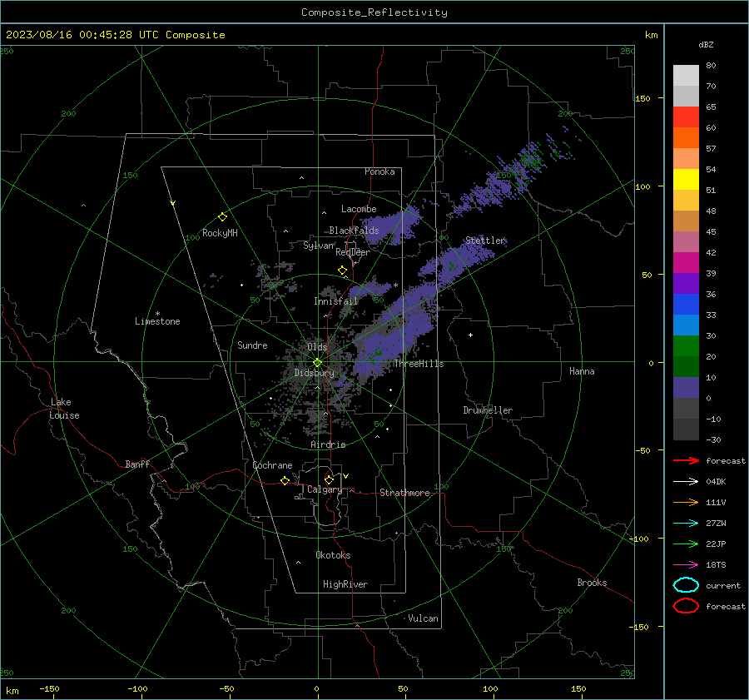The width and height of the screenshot is (749, 700).
Task: Click the yellow diamond marker above RockyMH
Action: coord(222,217)
